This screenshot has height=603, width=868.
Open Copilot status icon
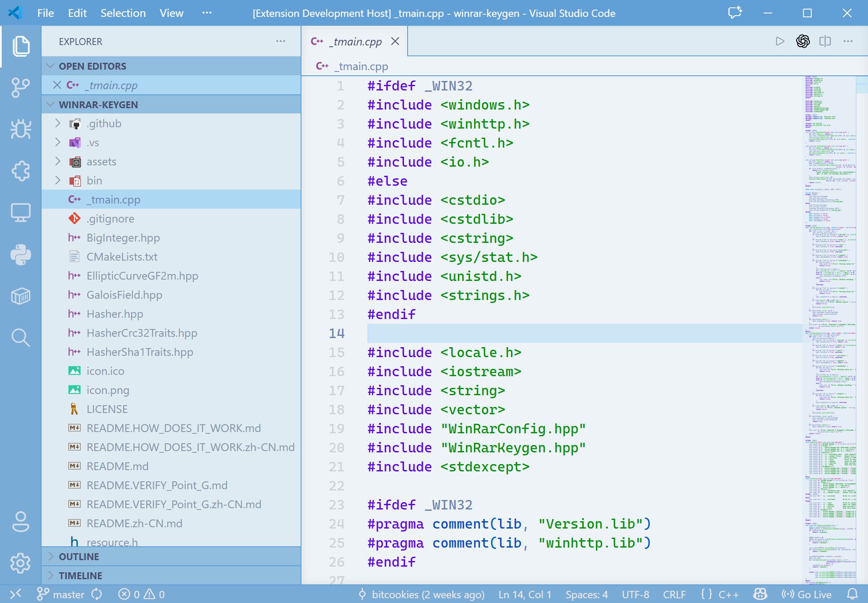[760, 594]
